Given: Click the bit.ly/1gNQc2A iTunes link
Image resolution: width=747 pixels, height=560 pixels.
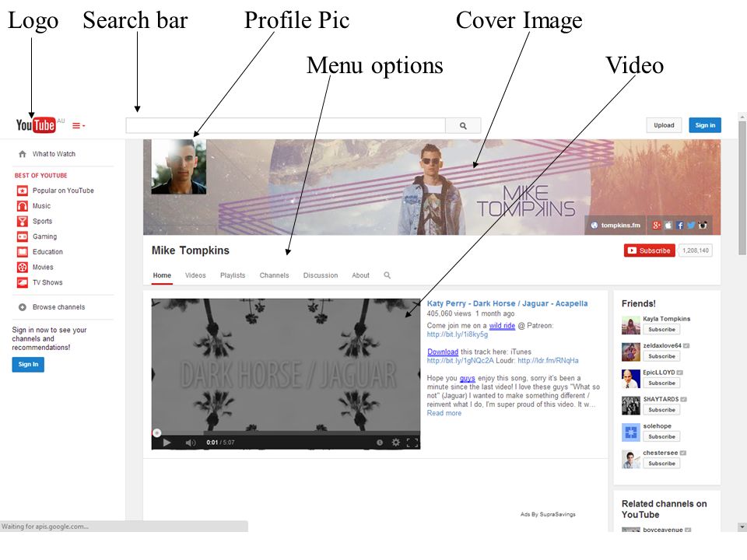Looking at the screenshot, I should (x=460, y=360).
